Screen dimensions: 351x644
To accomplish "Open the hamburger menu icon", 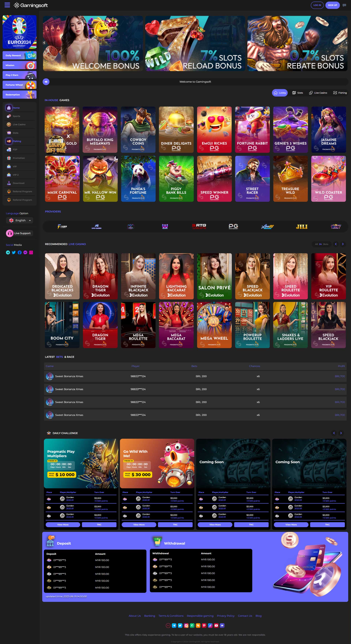I will (x=7, y=5).
